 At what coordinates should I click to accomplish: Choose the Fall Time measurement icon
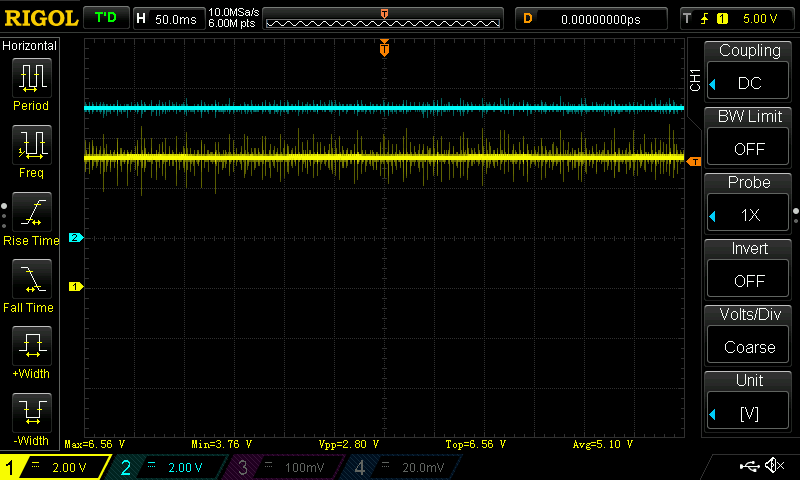[x=31, y=280]
